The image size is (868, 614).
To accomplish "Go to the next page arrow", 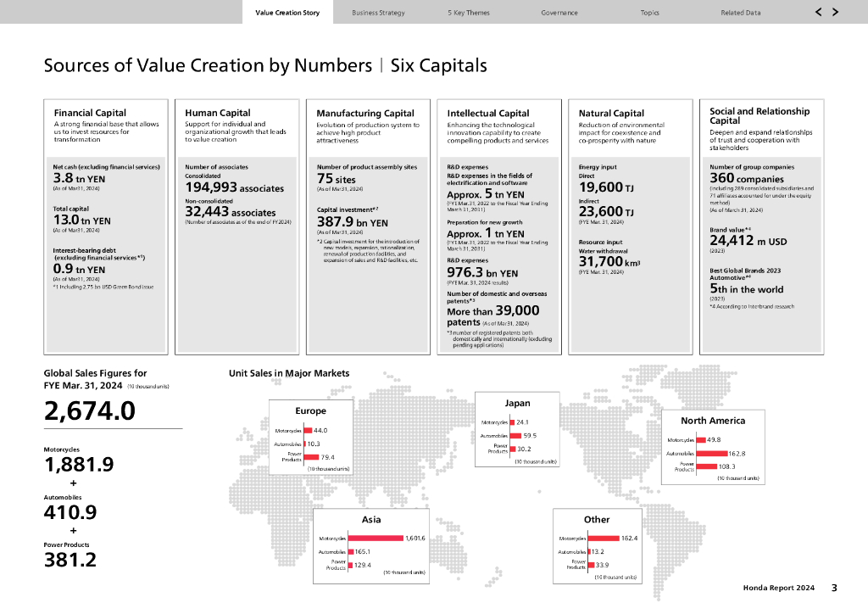I will click(836, 12).
